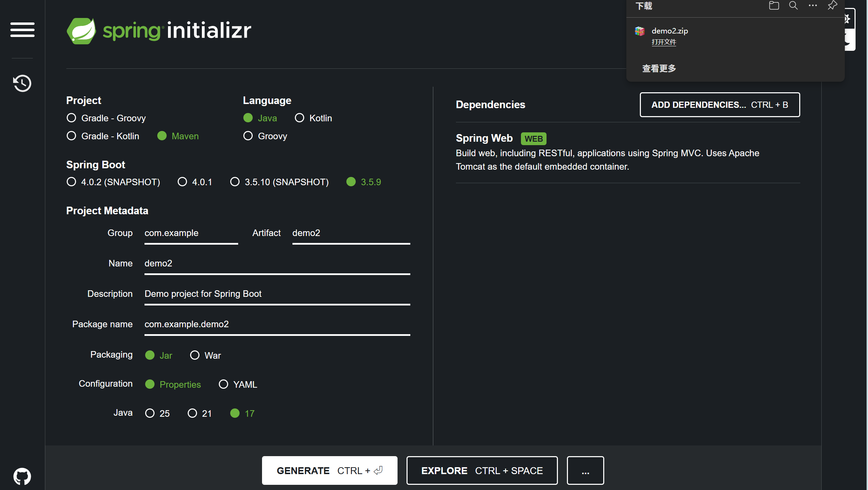Open the Add Dependencies dialog

point(720,105)
